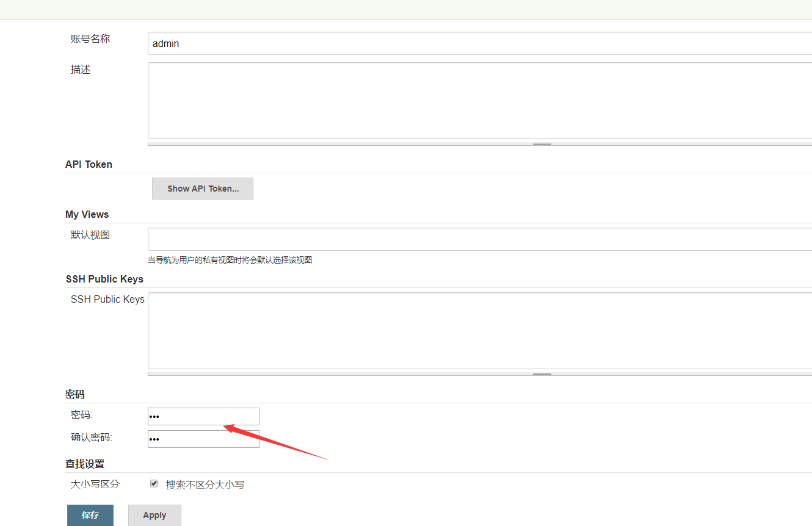
Task: Click the 确认密码 confirm password field
Action: click(x=203, y=438)
